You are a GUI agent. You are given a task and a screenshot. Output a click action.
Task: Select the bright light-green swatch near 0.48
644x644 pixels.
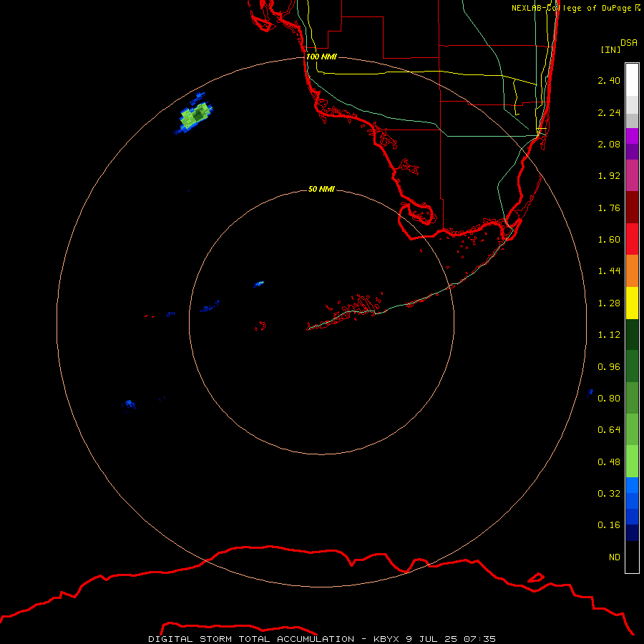pos(632,462)
